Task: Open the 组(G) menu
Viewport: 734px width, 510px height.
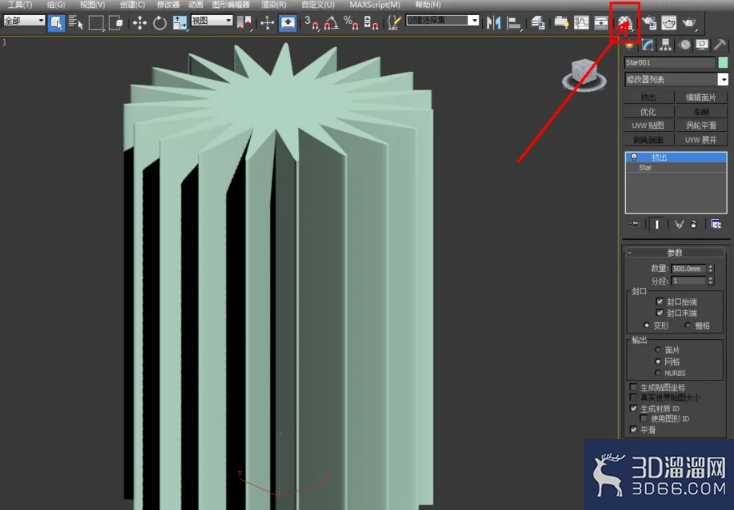Action: (56, 5)
